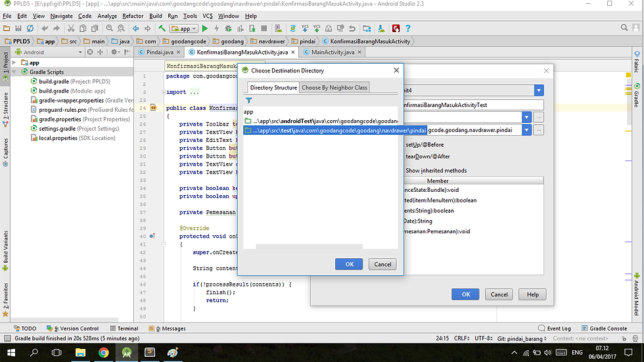Image resolution: width=644 pixels, height=362 pixels.
Task: Expand the app module tree node
Action: pyautogui.click(x=14, y=62)
